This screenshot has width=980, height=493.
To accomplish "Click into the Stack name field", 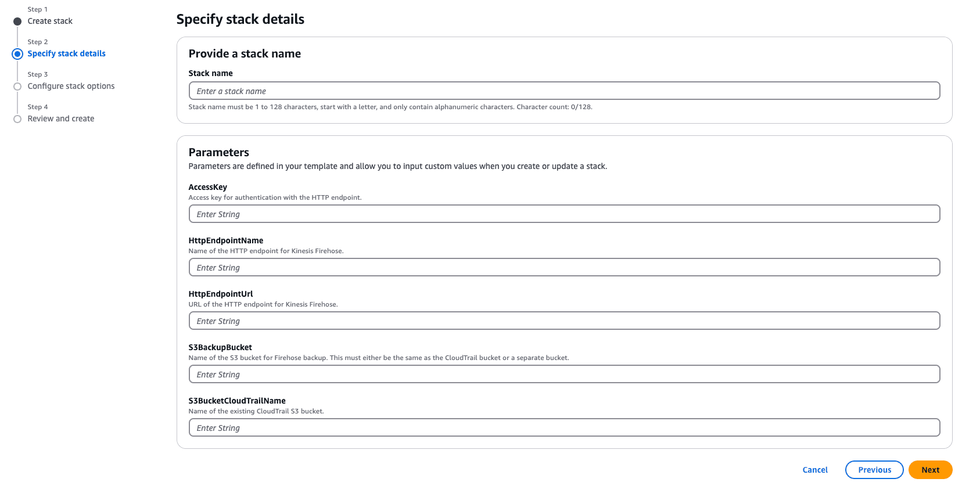I will (x=564, y=91).
